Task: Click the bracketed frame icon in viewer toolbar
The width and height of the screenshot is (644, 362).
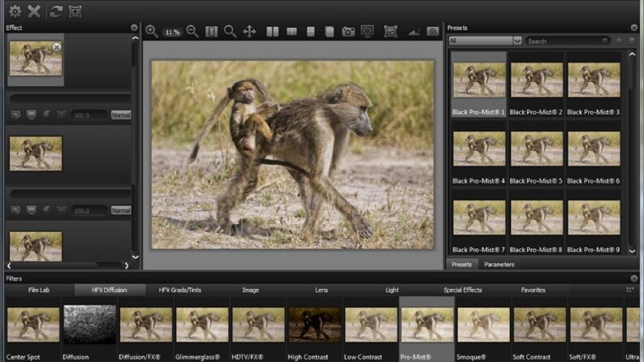Action: 390,32
